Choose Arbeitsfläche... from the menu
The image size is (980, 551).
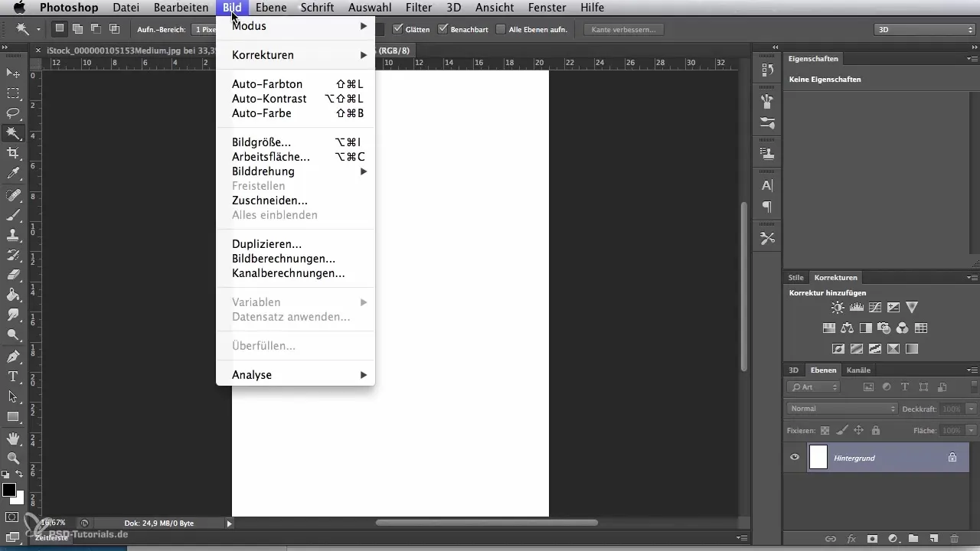click(296, 157)
